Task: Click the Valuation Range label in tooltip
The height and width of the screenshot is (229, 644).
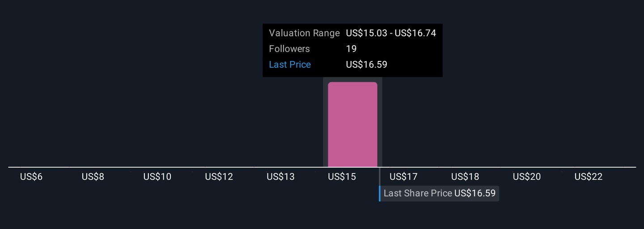Action: tap(305, 33)
